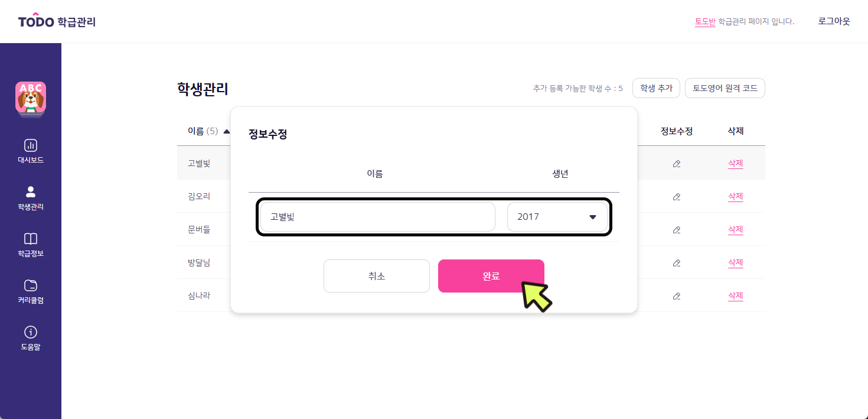
Task: Click the 삭제 link for 방달님
Action: coord(735,262)
